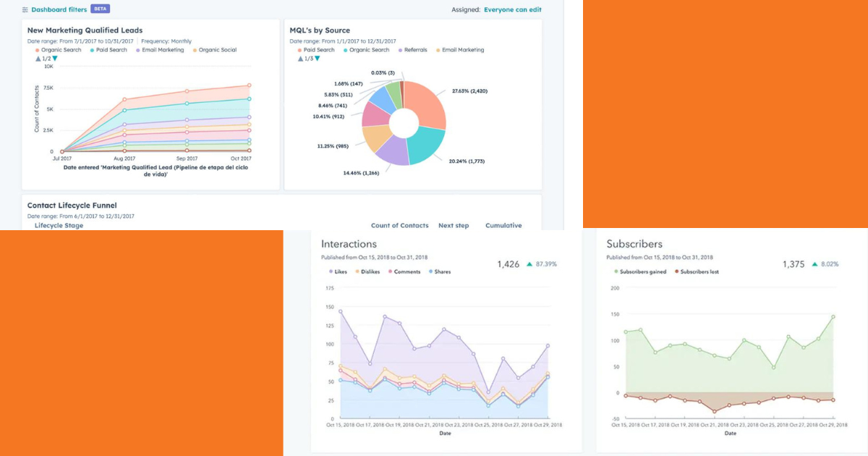This screenshot has width=868, height=456.
Task: Select the 10.41% (912) pink pie slice
Action: (x=376, y=115)
